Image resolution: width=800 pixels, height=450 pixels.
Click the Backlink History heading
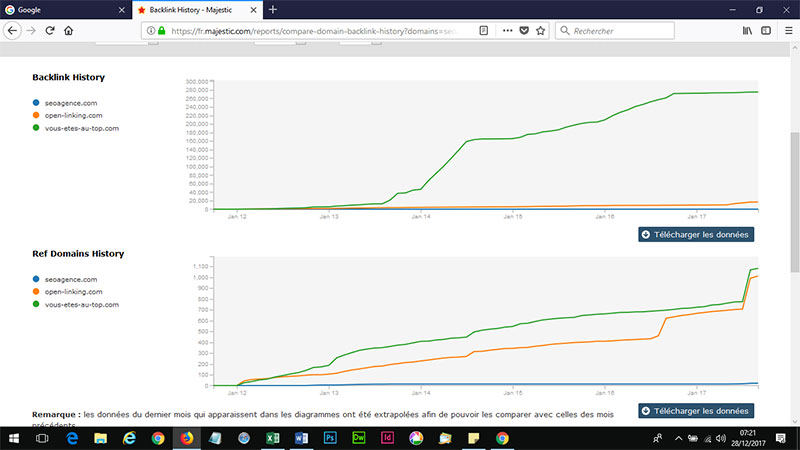tap(68, 77)
